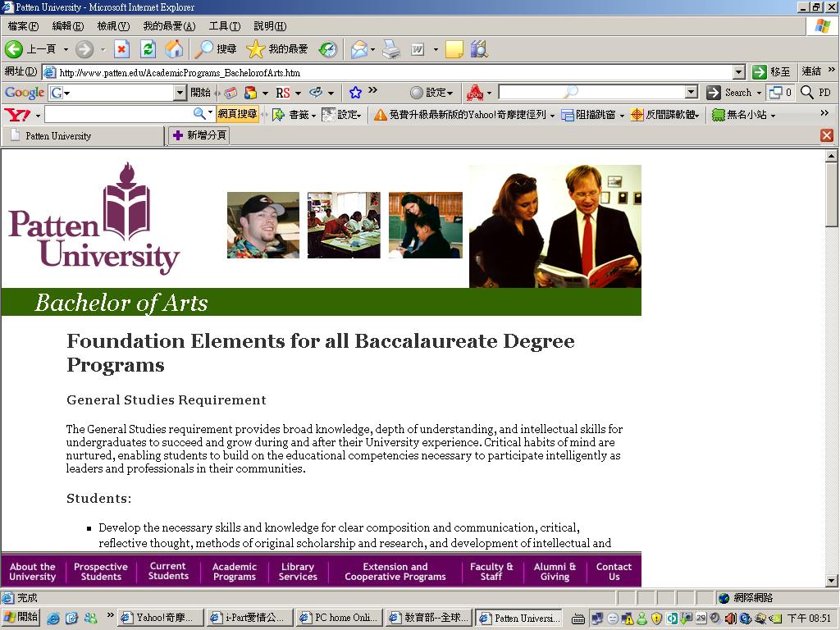The height and width of the screenshot is (630, 840).
Task: Click the page scrollbar down arrow
Action: click(831, 581)
